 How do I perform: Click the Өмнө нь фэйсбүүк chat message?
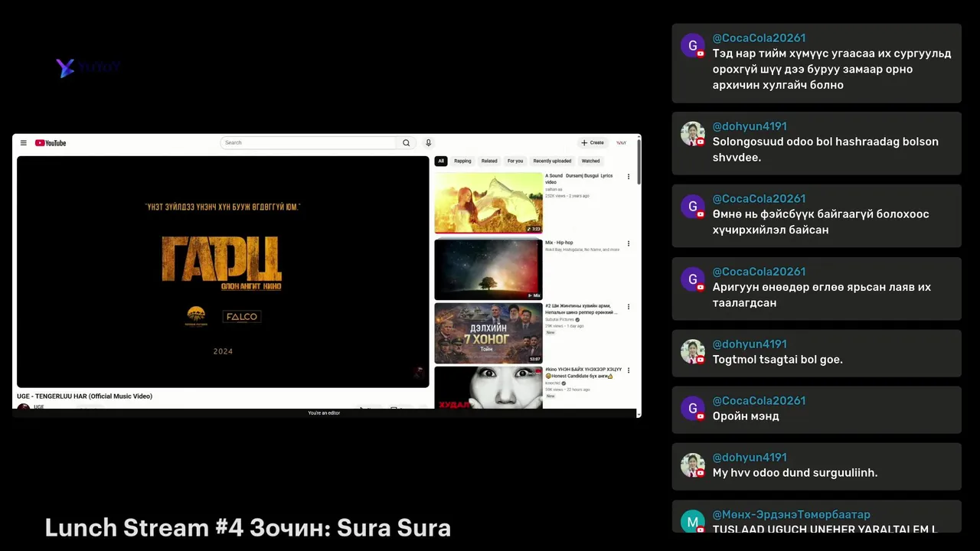821,222
